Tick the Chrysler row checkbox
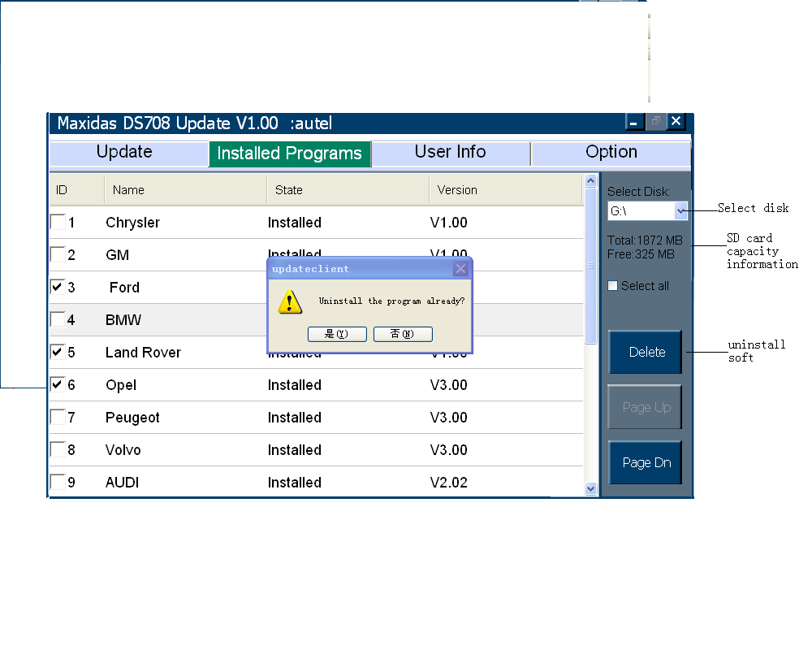Viewport: 812px width, 650px height. point(58,222)
